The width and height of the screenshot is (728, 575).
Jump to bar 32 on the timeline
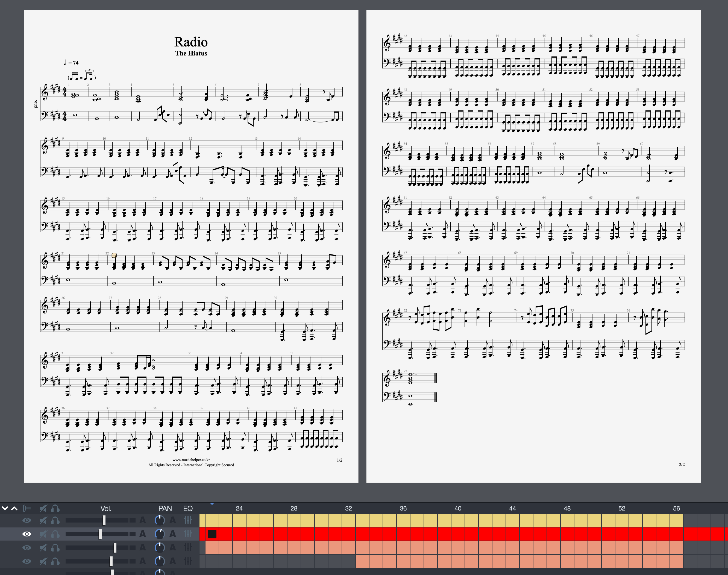(x=348, y=508)
